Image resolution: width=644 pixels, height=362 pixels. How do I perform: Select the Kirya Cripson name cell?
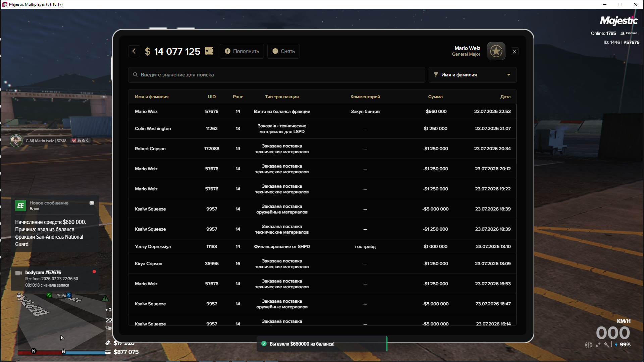[x=149, y=264]
